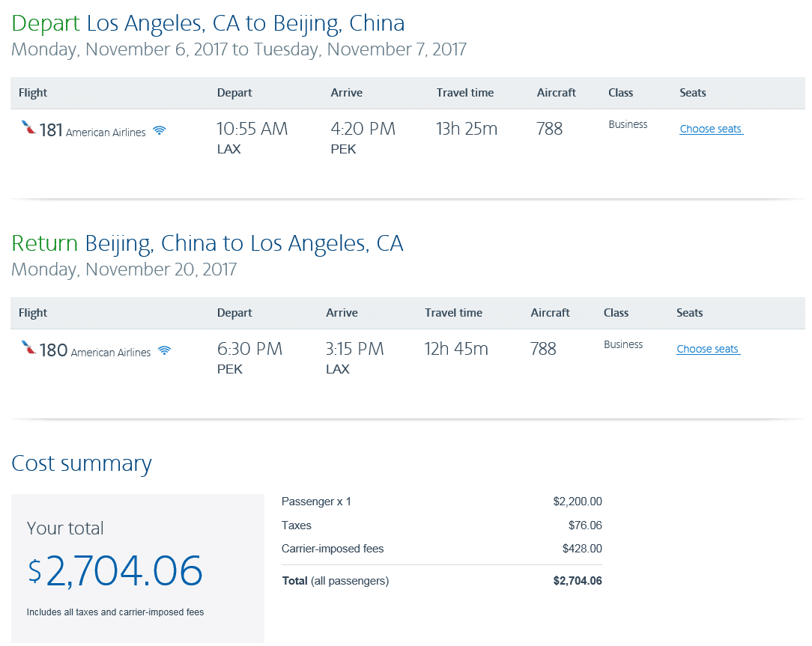
Task: Click the Cost summary heading
Action: tap(82, 463)
